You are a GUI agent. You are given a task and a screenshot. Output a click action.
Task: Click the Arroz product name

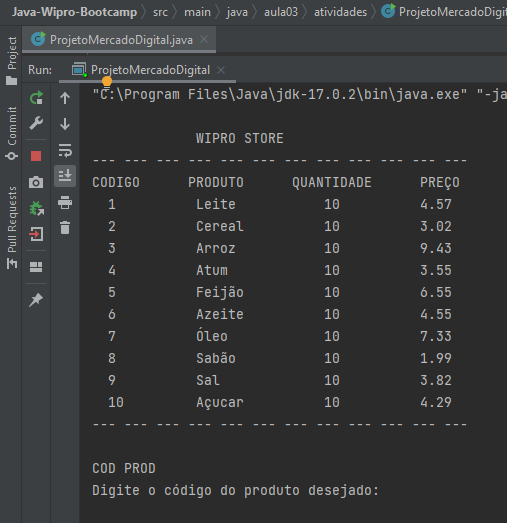click(x=216, y=248)
